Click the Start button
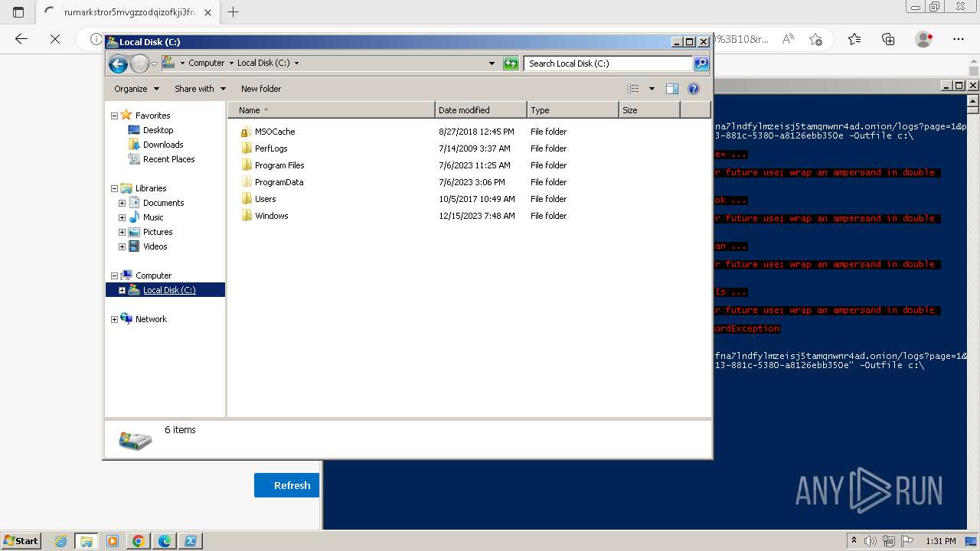980x551 pixels. coord(21,540)
